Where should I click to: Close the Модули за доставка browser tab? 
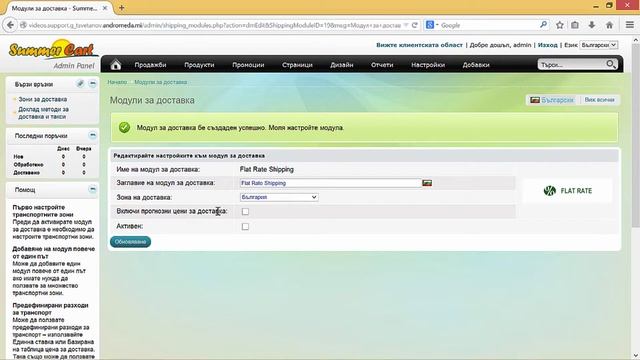105,8
